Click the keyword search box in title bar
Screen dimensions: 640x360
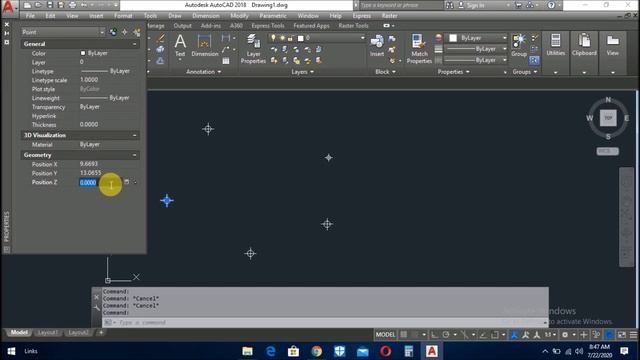pyautogui.click(x=401, y=5)
